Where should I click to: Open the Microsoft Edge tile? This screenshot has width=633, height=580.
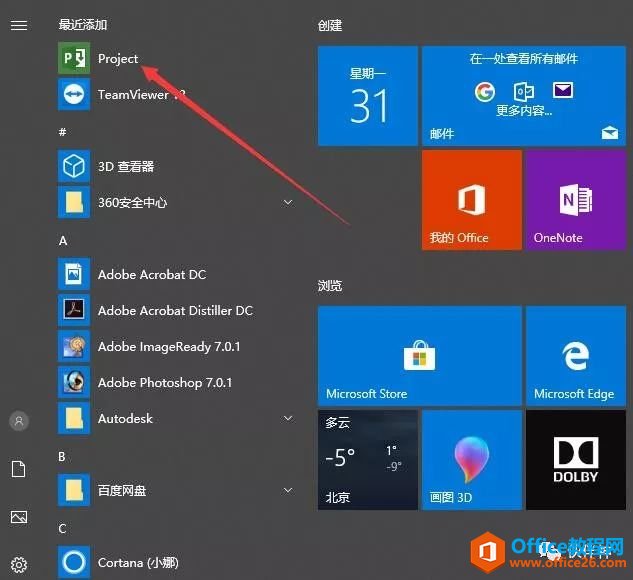coord(576,356)
